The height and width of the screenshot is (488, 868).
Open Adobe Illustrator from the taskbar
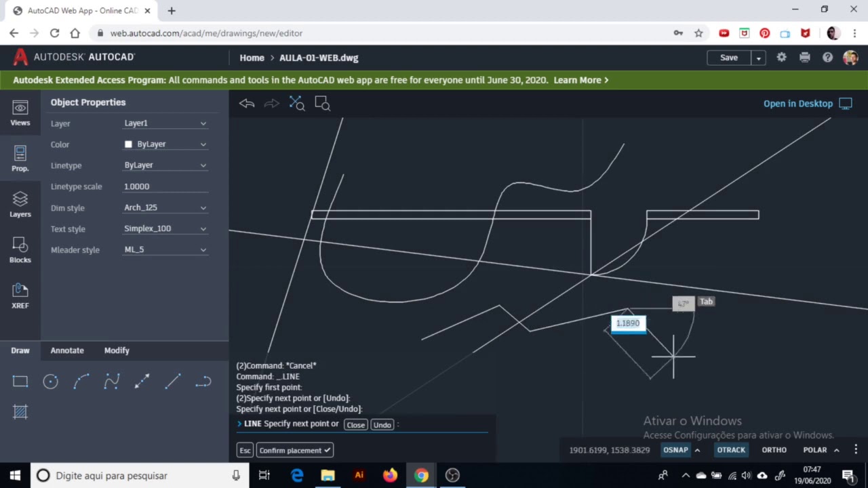(359, 475)
